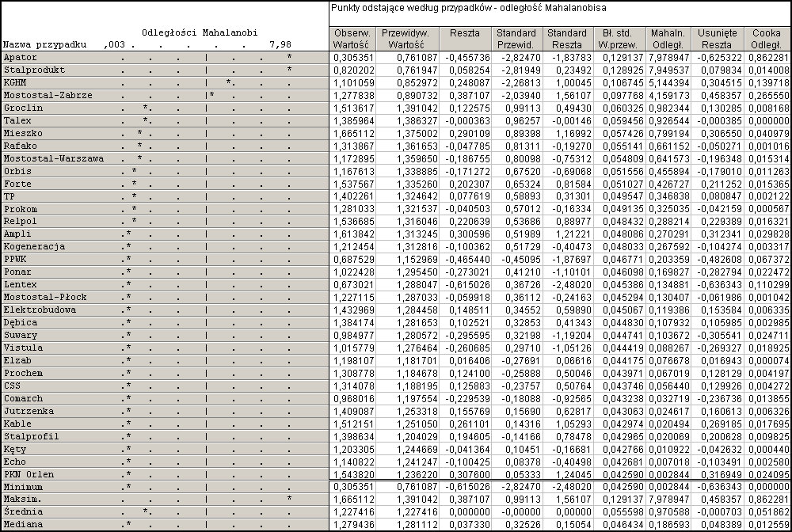Click the Średnia summary row label

click(x=23, y=511)
